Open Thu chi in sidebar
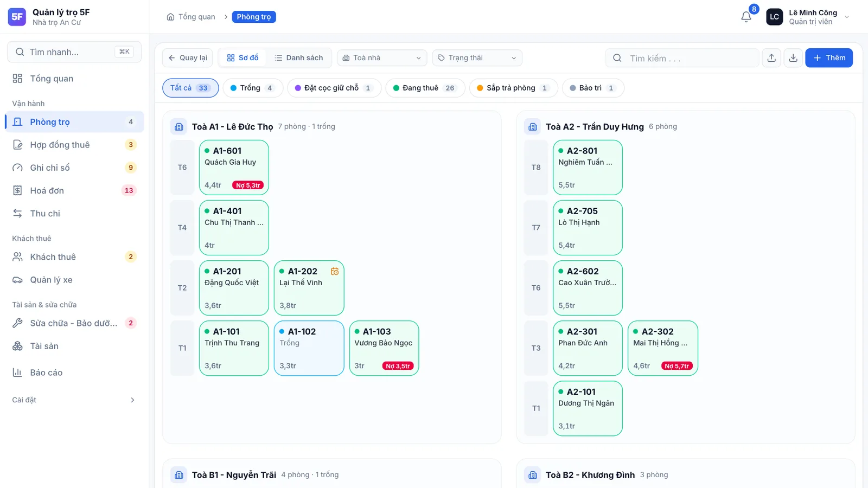 pyautogui.click(x=74, y=214)
